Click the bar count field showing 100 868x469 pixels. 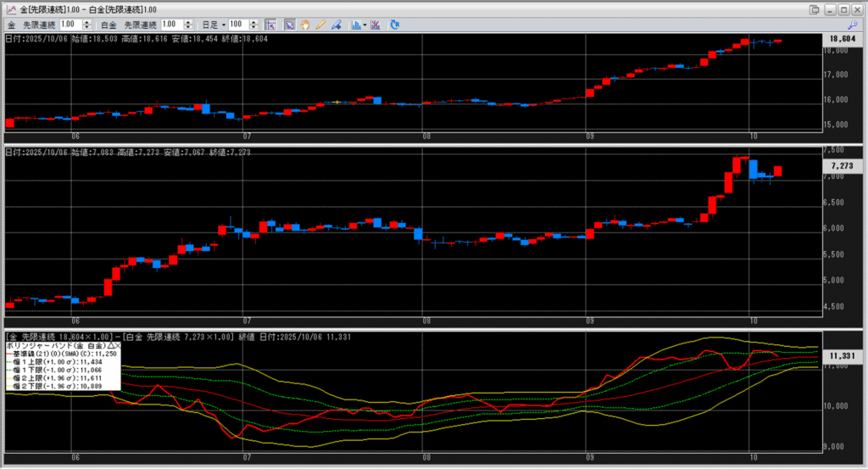point(238,25)
